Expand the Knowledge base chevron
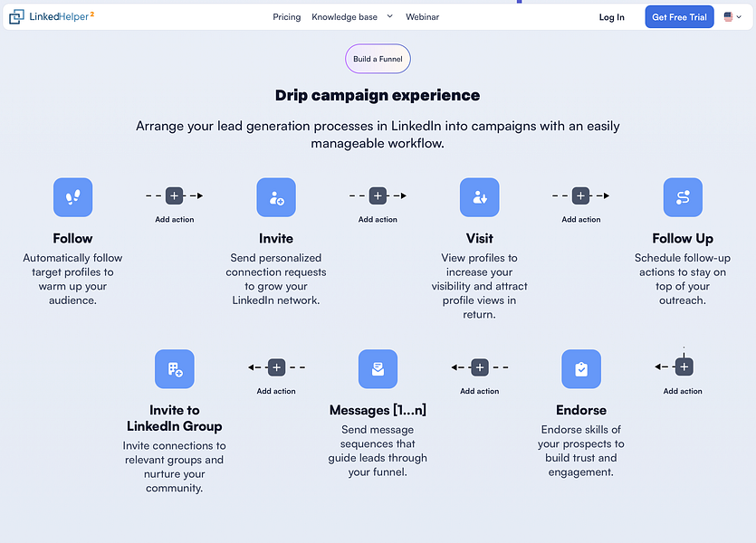 pyautogui.click(x=389, y=16)
